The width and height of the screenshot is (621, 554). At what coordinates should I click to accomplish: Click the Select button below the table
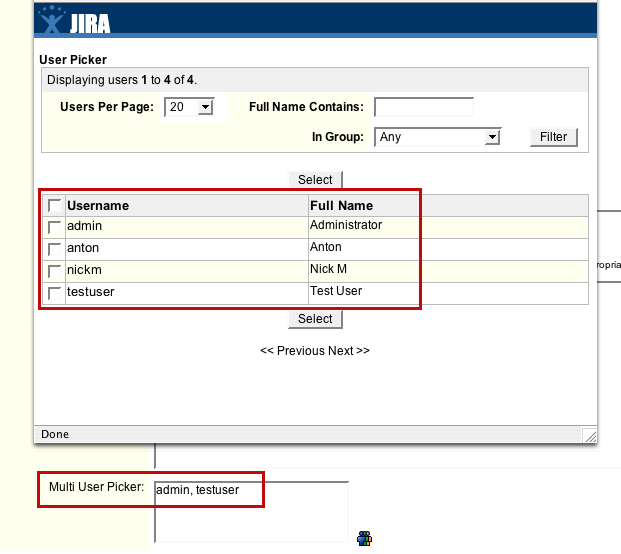pyautogui.click(x=315, y=319)
